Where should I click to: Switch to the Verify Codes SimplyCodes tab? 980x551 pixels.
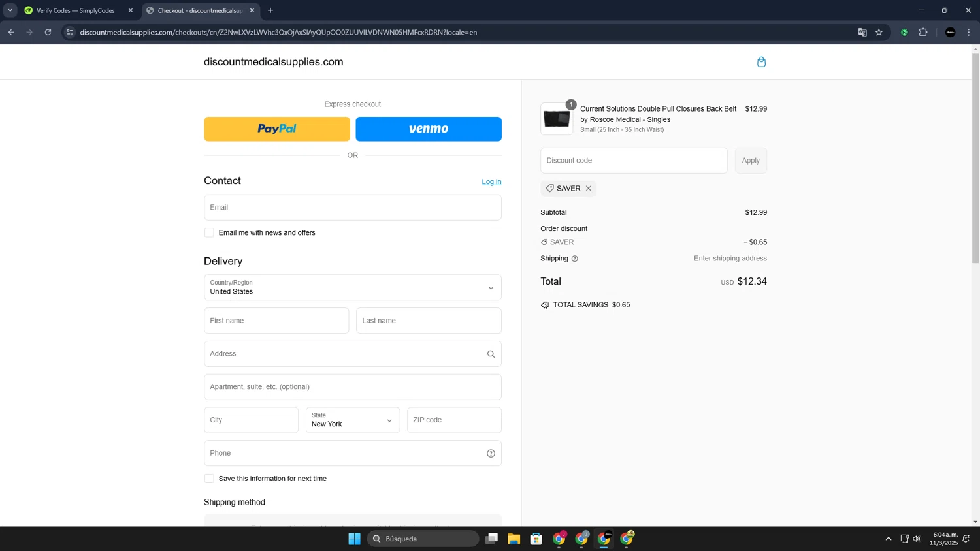coord(75,10)
